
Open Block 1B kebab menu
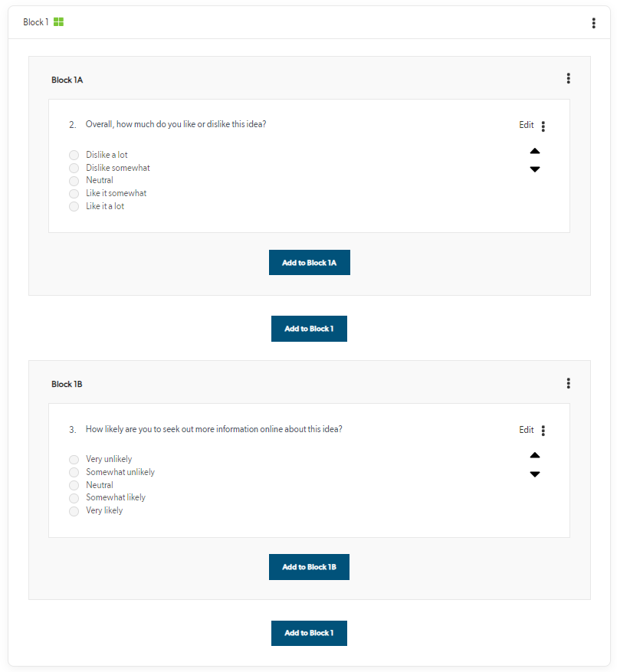coord(568,383)
